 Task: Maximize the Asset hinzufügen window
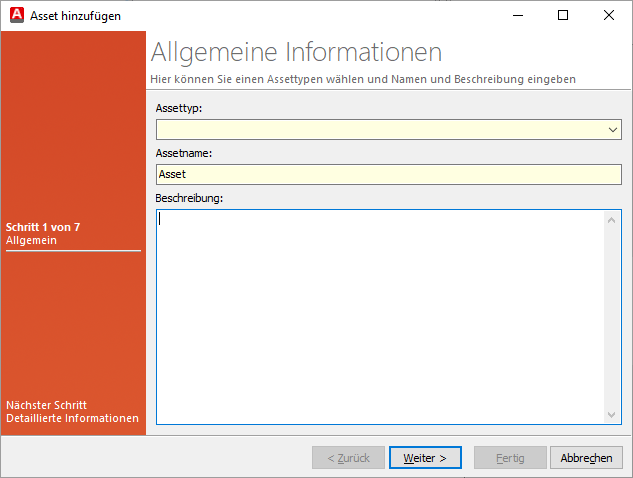562,15
